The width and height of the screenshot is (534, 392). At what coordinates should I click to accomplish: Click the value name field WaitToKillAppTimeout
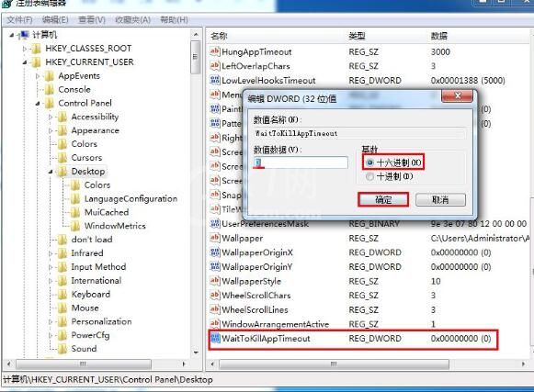tap(359, 133)
